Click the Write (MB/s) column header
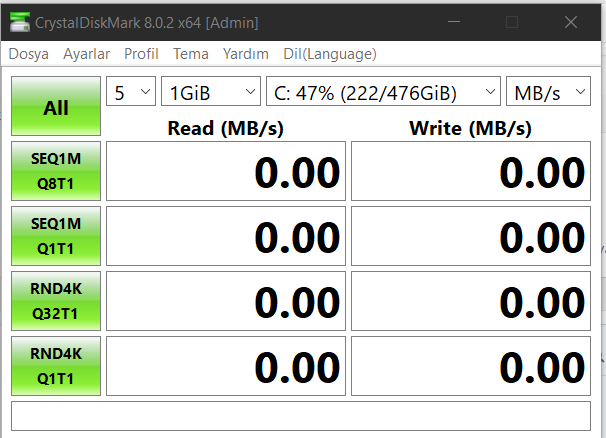 tap(470, 128)
